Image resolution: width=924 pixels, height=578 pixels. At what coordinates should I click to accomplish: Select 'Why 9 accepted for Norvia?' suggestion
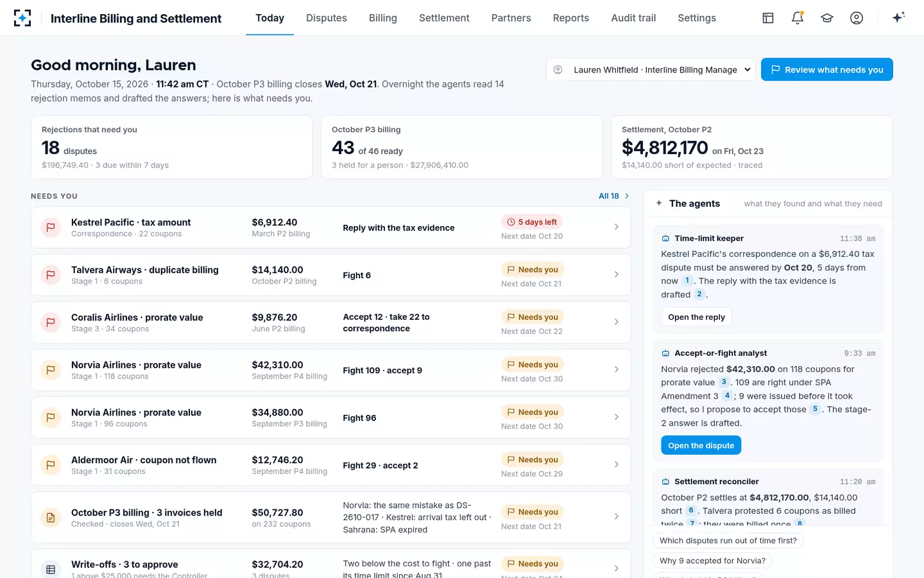(712, 561)
